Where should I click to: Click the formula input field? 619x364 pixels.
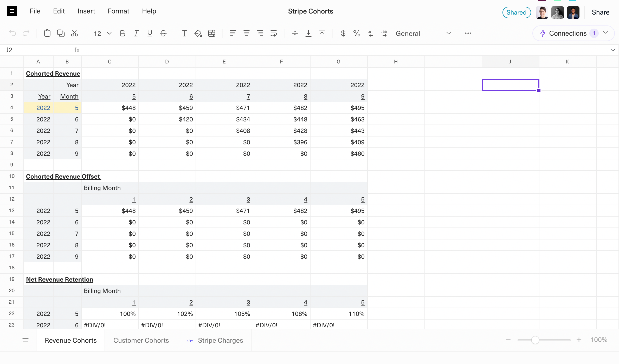point(338,50)
